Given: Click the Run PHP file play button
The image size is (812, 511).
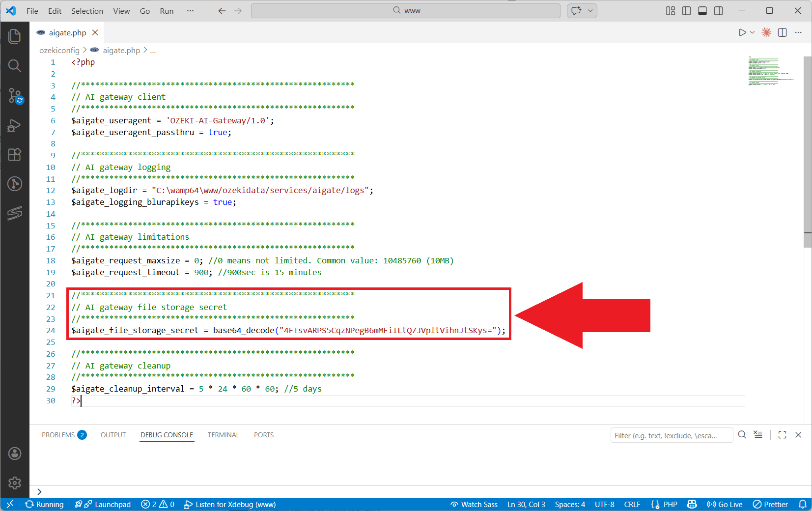Looking at the screenshot, I should coord(742,32).
